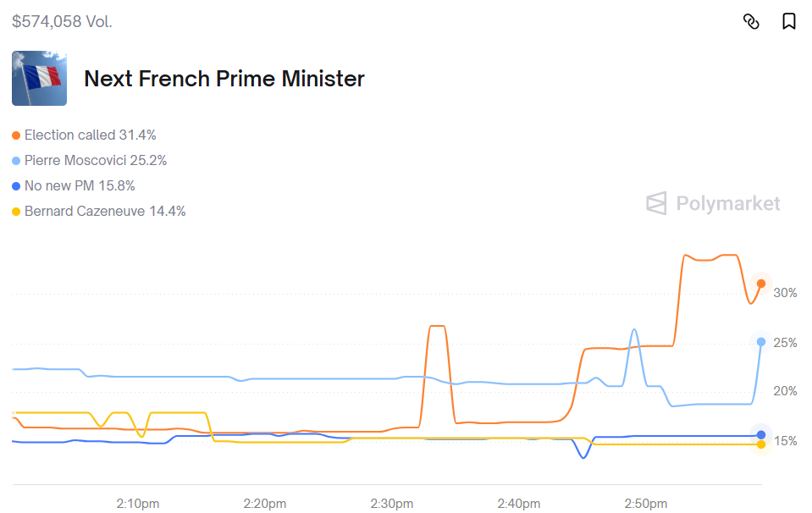Viewport: 812px width, 513px height.
Task: Copy the market link using the chain icon
Action: pyautogui.click(x=751, y=21)
